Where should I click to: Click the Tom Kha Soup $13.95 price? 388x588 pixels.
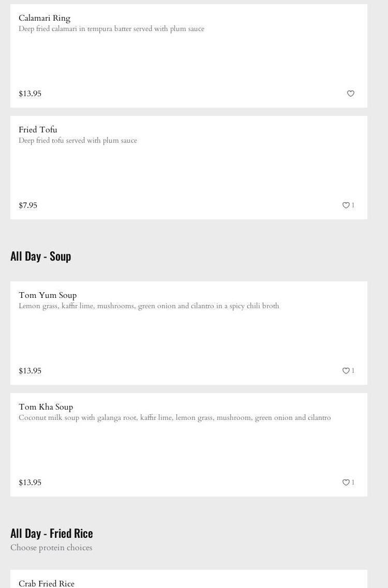tap(30, 483)
